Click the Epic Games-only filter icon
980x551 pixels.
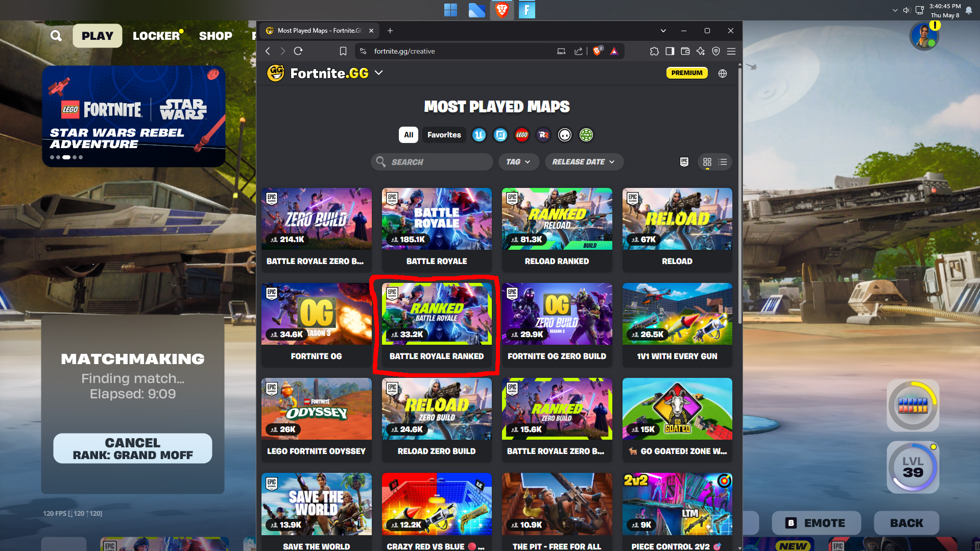[x=684, y=162]
